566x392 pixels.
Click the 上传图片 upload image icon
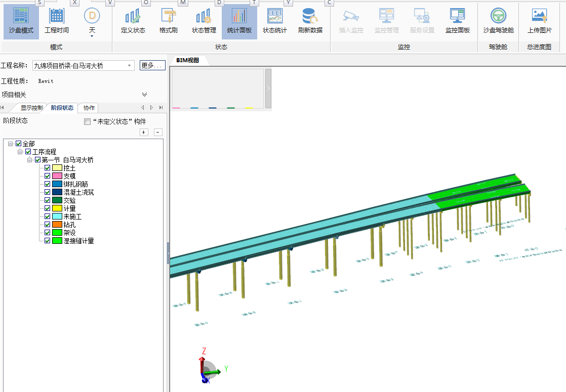(x=540, y=21)
